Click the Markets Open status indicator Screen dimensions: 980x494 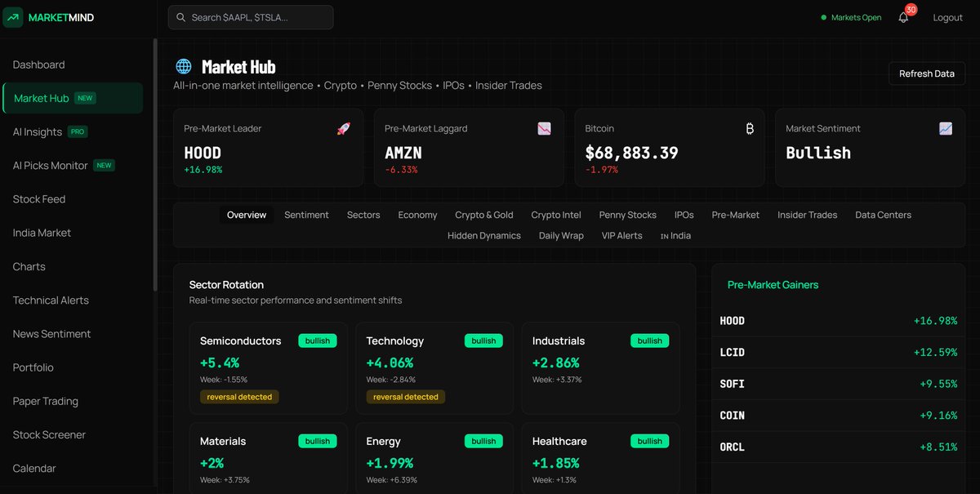pos(851,17)
